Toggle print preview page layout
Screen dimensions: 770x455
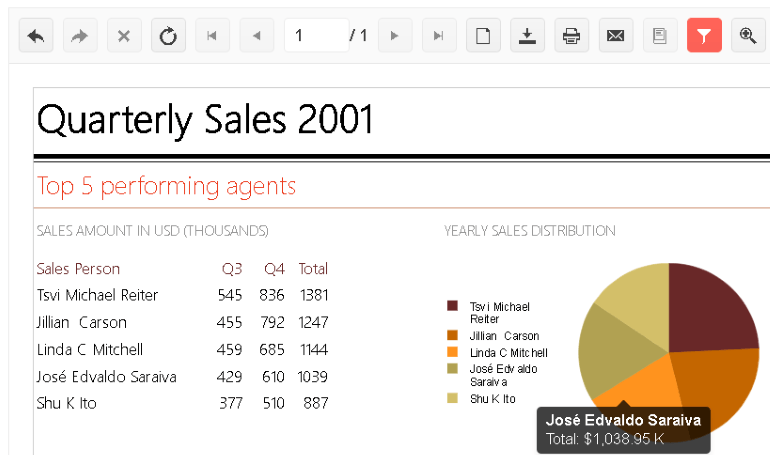tap(483, 36)
